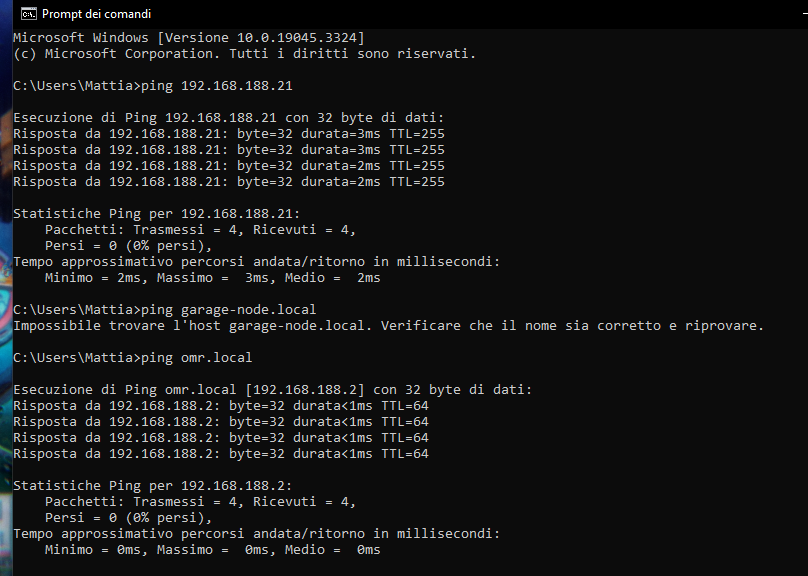Click the last TTL=255 reply line
808x576 pixels.
229,181
